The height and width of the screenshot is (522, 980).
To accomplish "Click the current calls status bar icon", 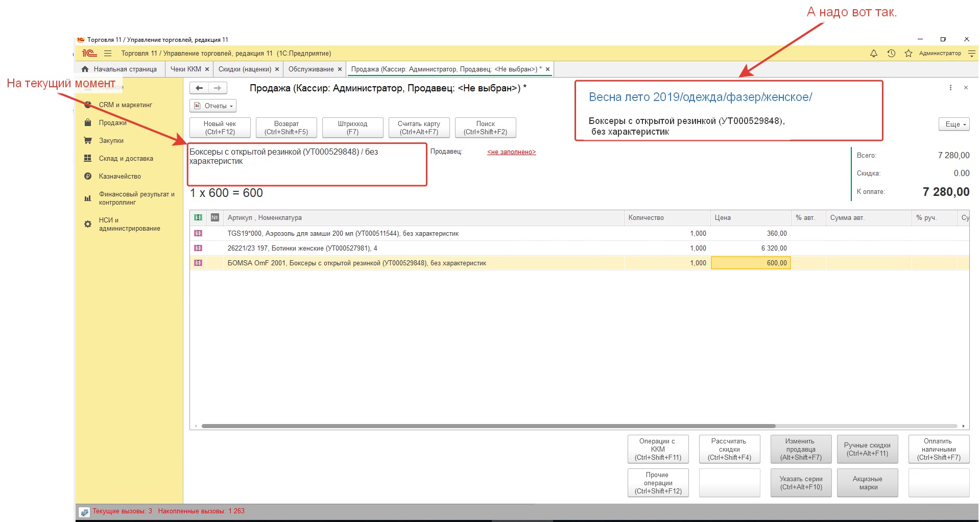I will [x=84, y=512].
